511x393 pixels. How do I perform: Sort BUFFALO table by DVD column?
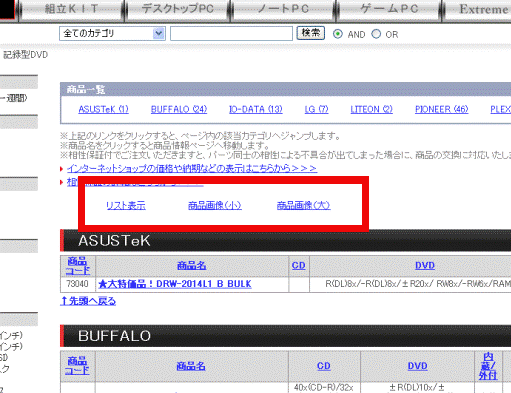(x=417, y=366)
